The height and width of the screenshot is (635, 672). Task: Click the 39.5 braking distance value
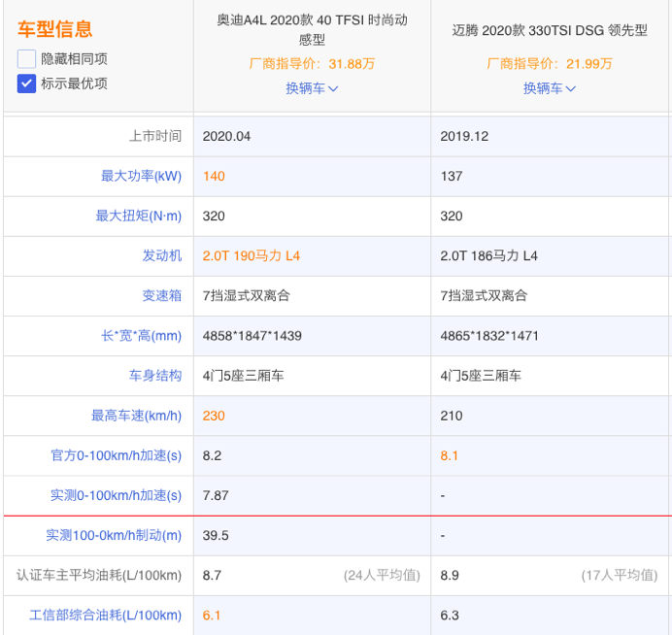click(216, 535)
